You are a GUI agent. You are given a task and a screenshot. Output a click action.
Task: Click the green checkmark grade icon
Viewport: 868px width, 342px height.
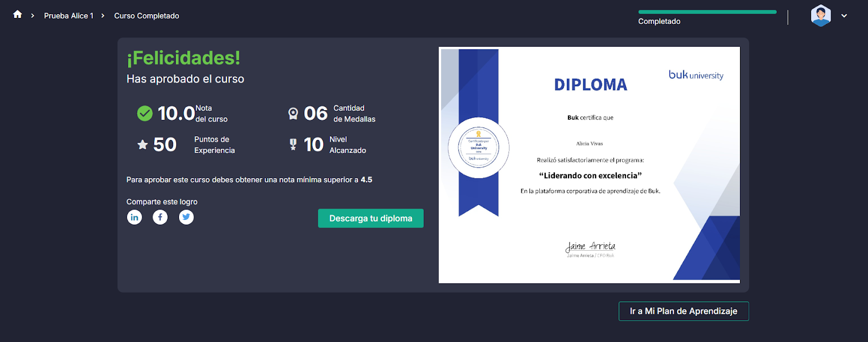click(145, 113)
